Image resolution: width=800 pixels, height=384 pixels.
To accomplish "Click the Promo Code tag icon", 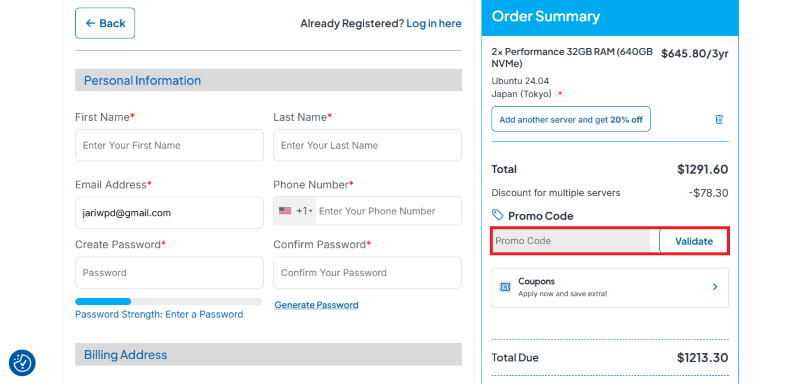I will [x=497, y=214].
